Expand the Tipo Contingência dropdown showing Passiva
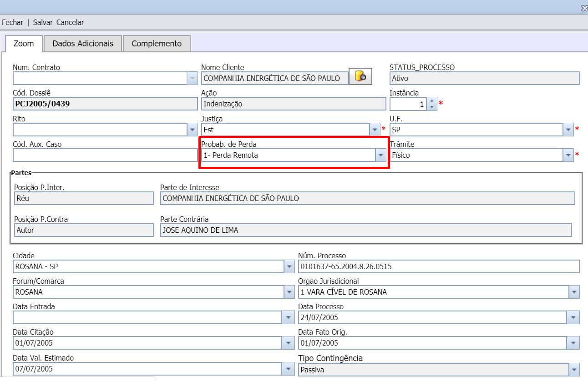The width and height of the screenshot is (588, 381). 574,370
